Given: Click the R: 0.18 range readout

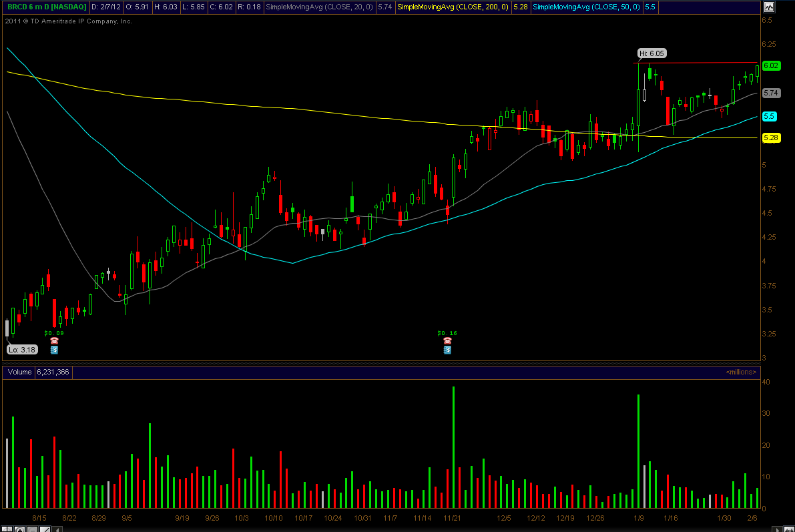Looking at the screenshot, I should 250,7.
